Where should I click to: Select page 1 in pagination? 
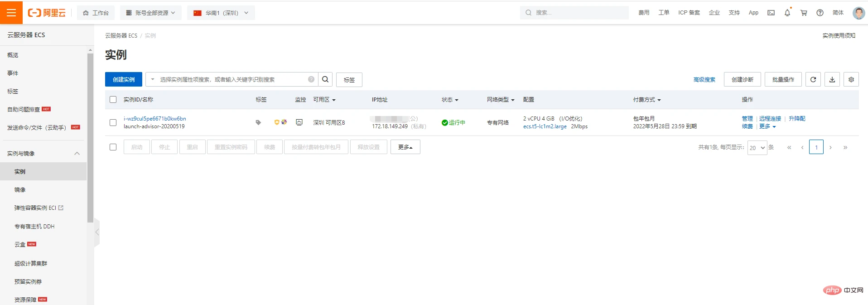point(816,147)
